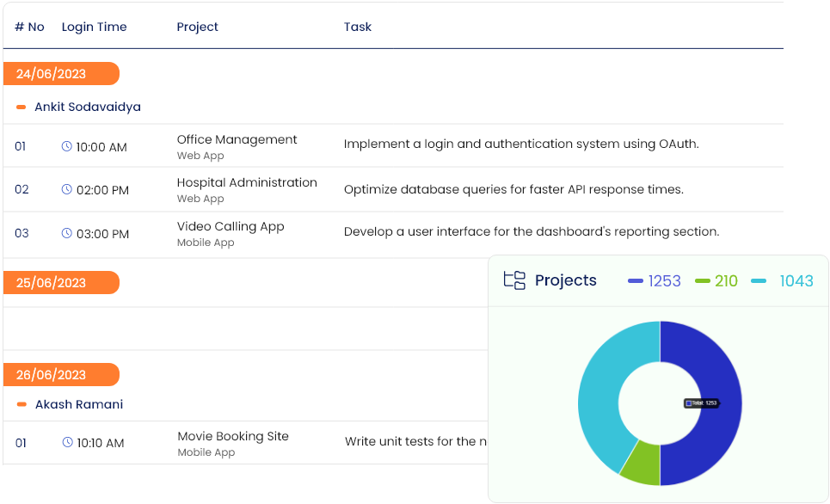Select the 24/06/2023 date badge
The width and height of the screenshot is (830, 504).
tap(61, 74)
